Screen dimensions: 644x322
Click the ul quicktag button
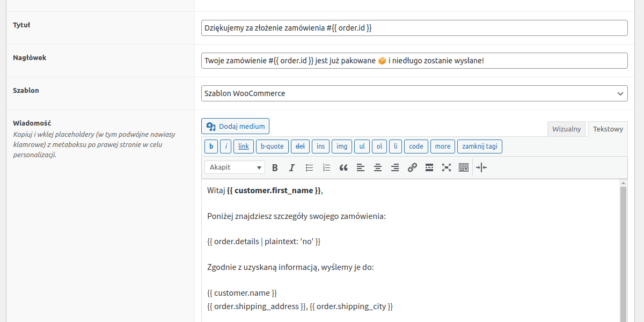362,146
